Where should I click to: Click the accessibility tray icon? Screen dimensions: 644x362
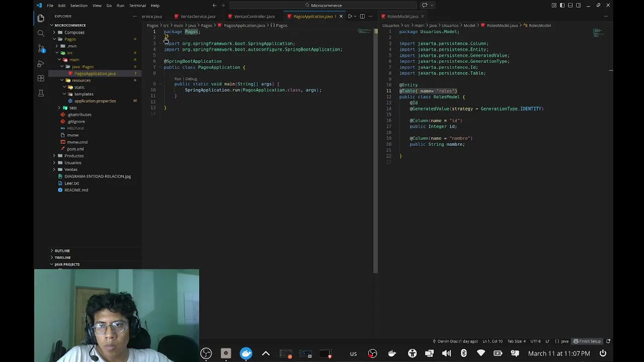point(412,353)
